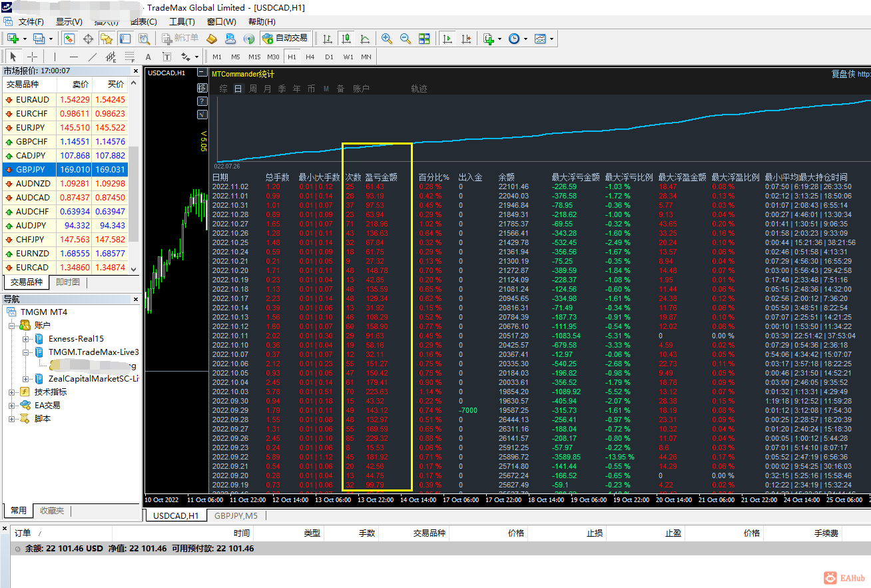Zoom in on the chart
The image size is (871, 588).
[387, 39]
